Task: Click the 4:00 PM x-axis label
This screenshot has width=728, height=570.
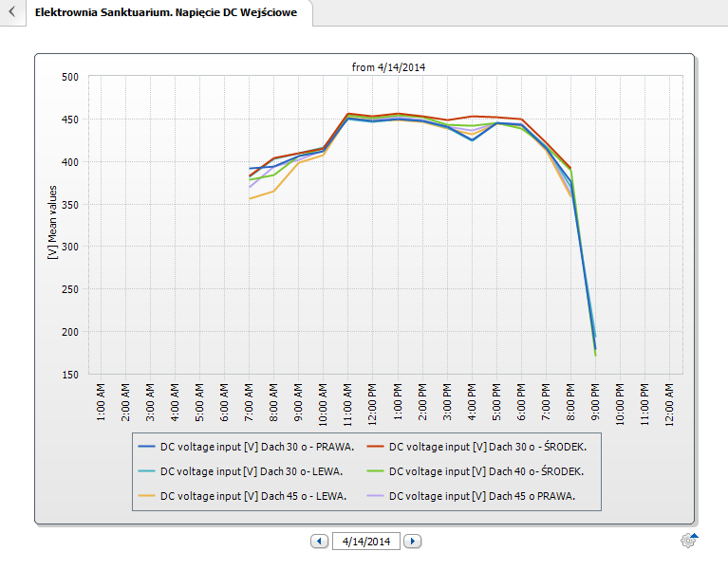Action: click(x=472, y=402)
